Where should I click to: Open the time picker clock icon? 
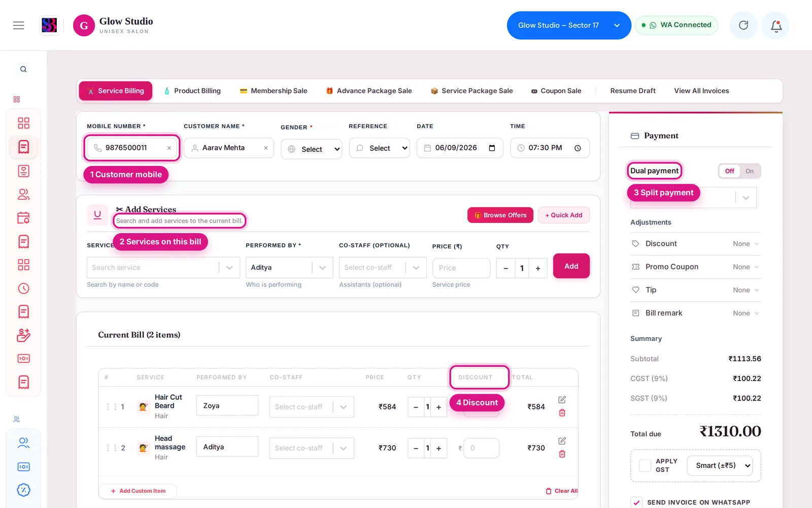click(578, 148)
